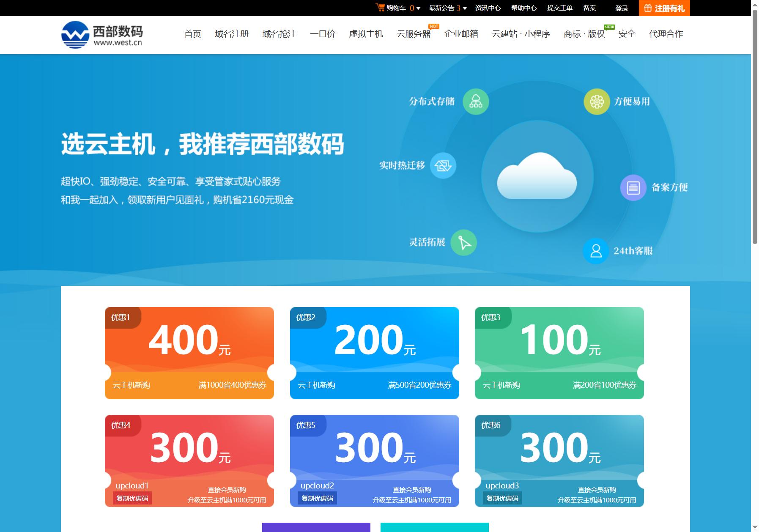Click the 备案方便 document icon
Viewport: 759px width, 532px height.
click(x=633, y=187)
